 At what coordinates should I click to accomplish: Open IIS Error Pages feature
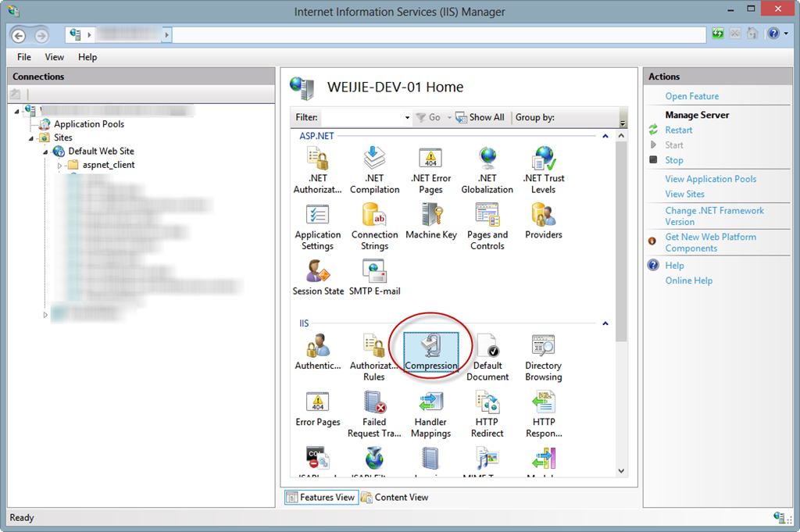317,409
